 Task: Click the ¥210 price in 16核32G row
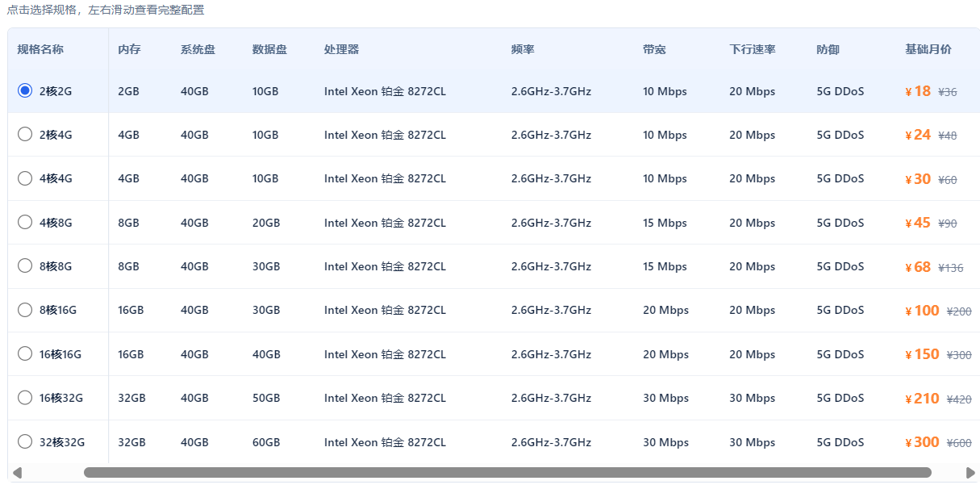pos(922,398)
